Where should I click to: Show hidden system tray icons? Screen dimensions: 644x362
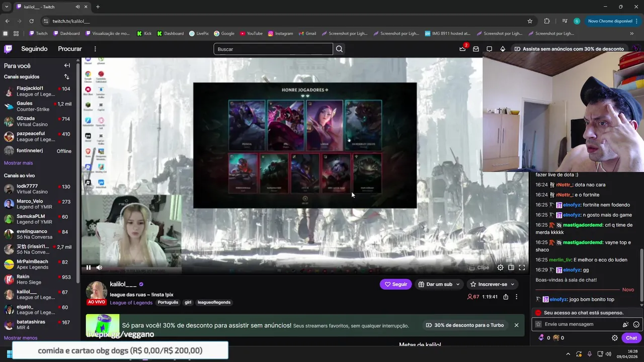click(568, 354)
